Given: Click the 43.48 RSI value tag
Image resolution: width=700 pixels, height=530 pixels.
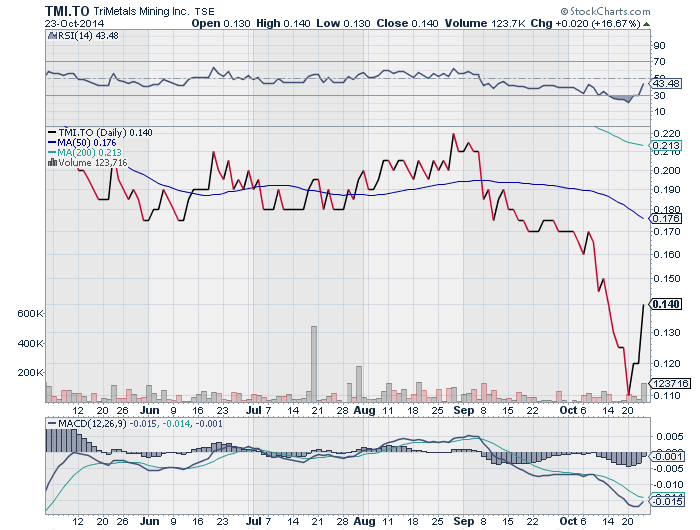Looking at the screenshot, I should (665, 84).
